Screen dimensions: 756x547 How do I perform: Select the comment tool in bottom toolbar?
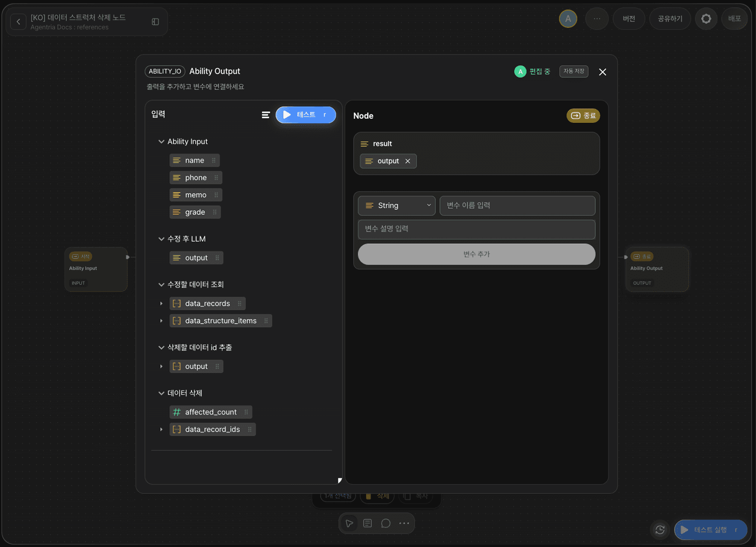click(386, 523)
